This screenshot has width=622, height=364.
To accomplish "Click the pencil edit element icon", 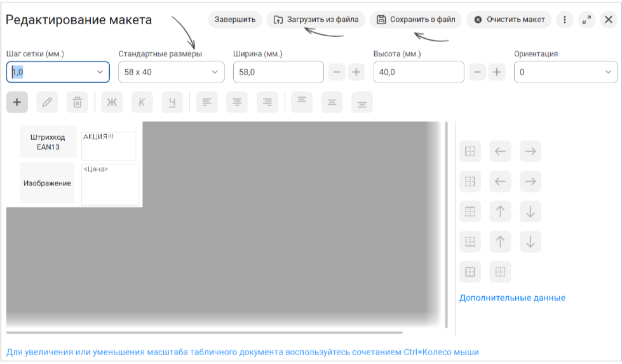I will (x=47, y=102).
